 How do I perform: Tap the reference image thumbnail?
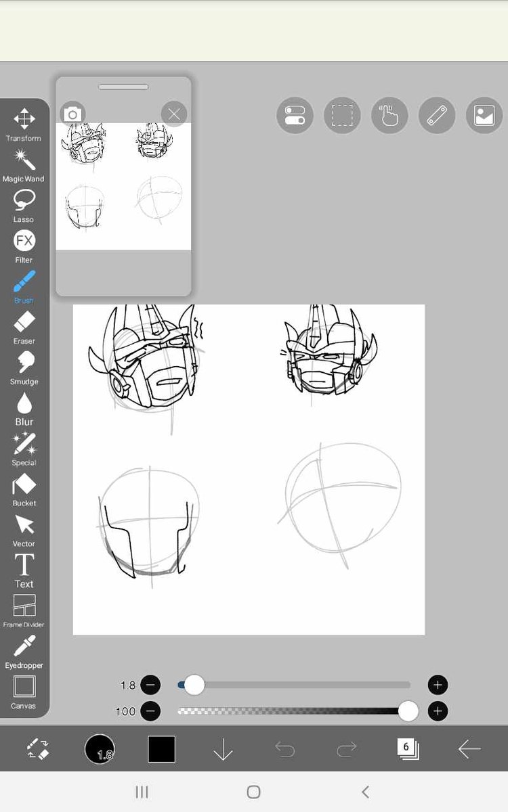click(x=123, y=187)
